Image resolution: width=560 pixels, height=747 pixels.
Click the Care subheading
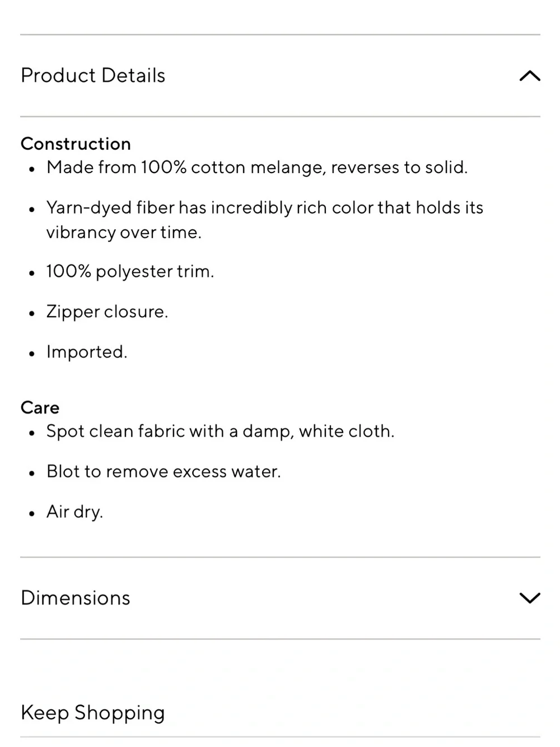(x=40, y=407)
